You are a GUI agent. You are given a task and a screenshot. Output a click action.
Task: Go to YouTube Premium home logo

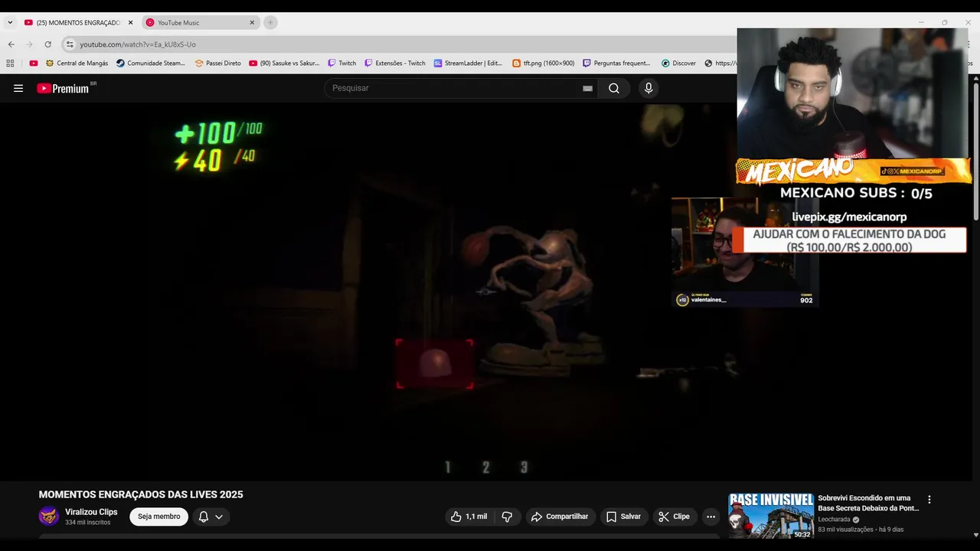pos(64,88)
